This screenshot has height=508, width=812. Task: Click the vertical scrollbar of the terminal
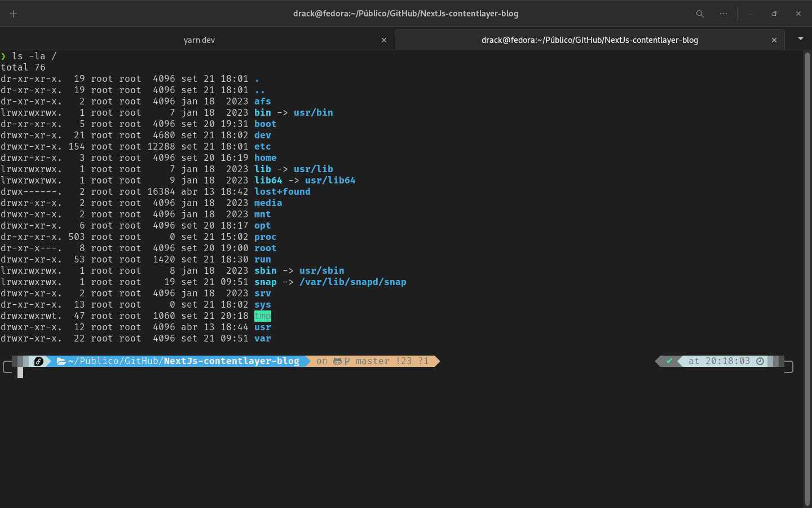[x=807, y=277]
